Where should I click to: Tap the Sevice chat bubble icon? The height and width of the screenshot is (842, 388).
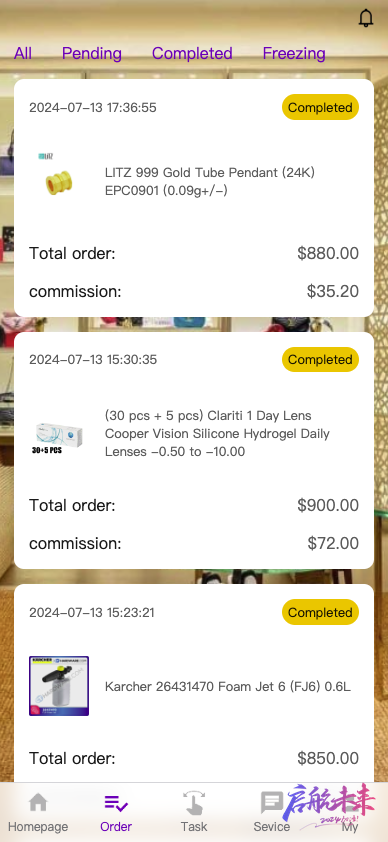click(272, 803)
